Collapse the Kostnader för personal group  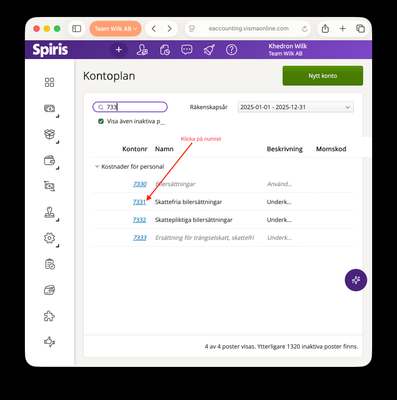[x=97, y=166]
